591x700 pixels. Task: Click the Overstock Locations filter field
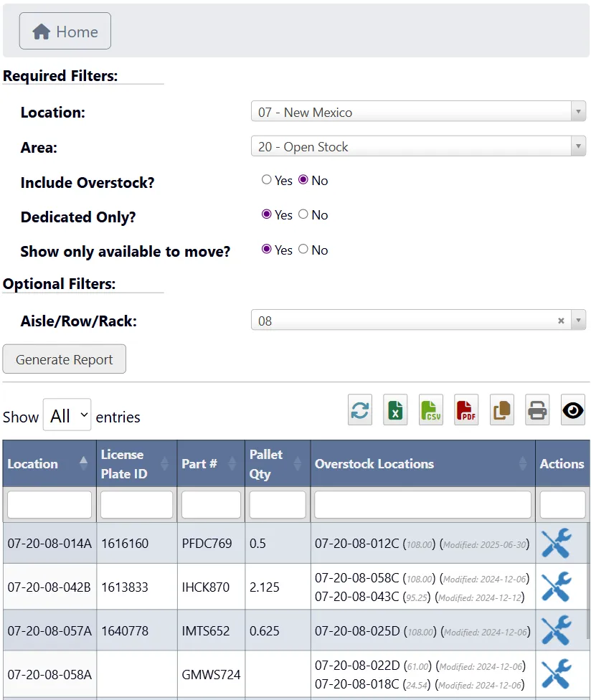coord(422,505)
